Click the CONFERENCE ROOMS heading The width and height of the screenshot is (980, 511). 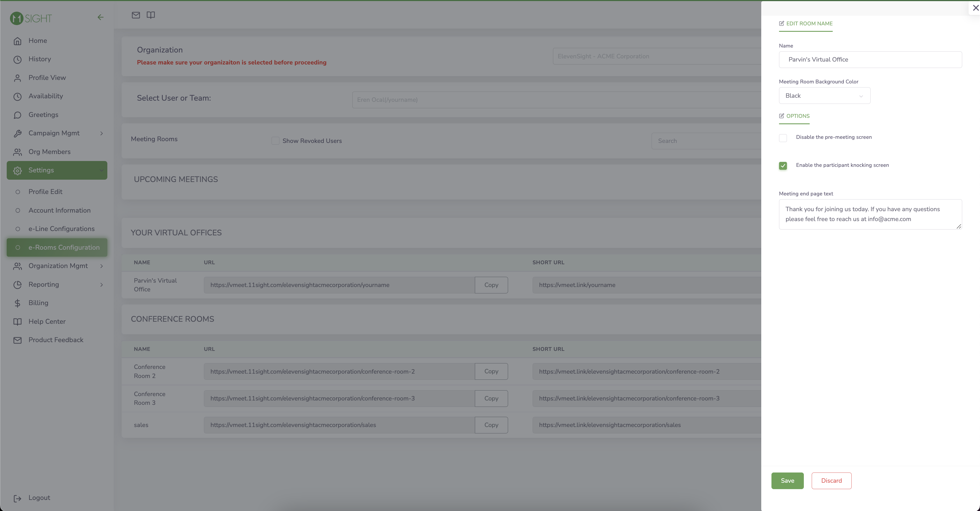coord(172,319)
